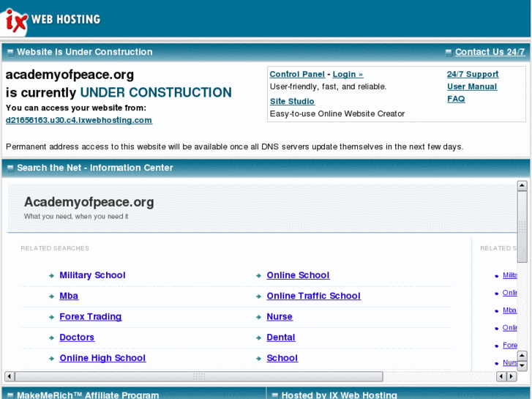Open the Control Panel link
Viewport: 532px width, 399px height.
click(x=297, y=75)
